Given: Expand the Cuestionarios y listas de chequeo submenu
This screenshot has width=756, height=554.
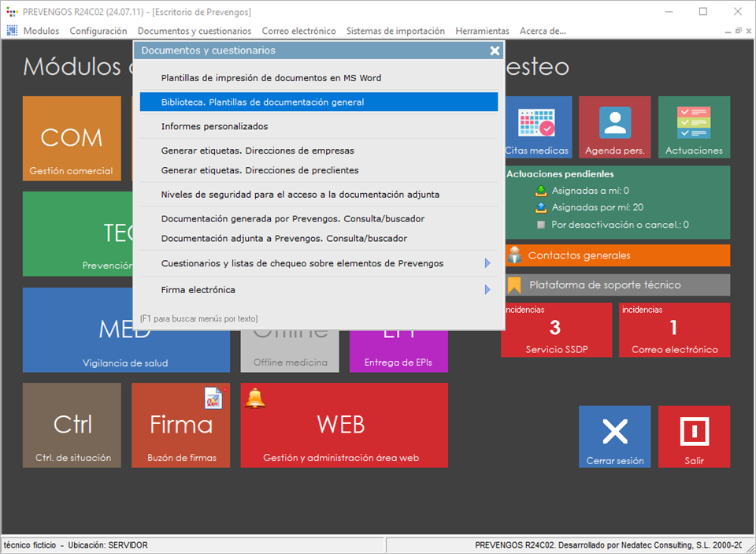Looking at the screenshot, I should [487, 263].
